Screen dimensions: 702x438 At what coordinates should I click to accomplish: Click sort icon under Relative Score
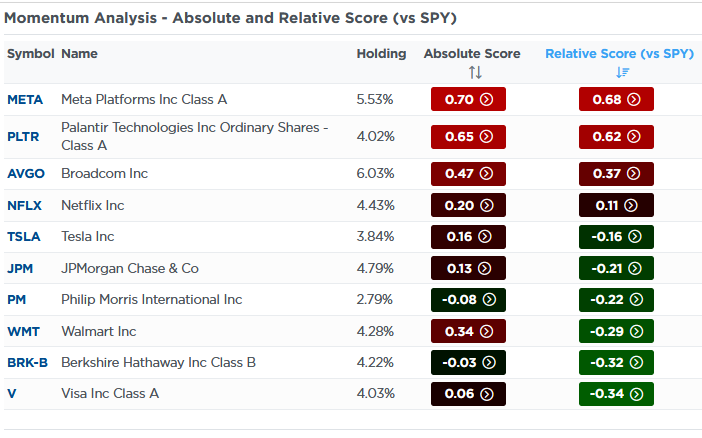click(622, 72)
